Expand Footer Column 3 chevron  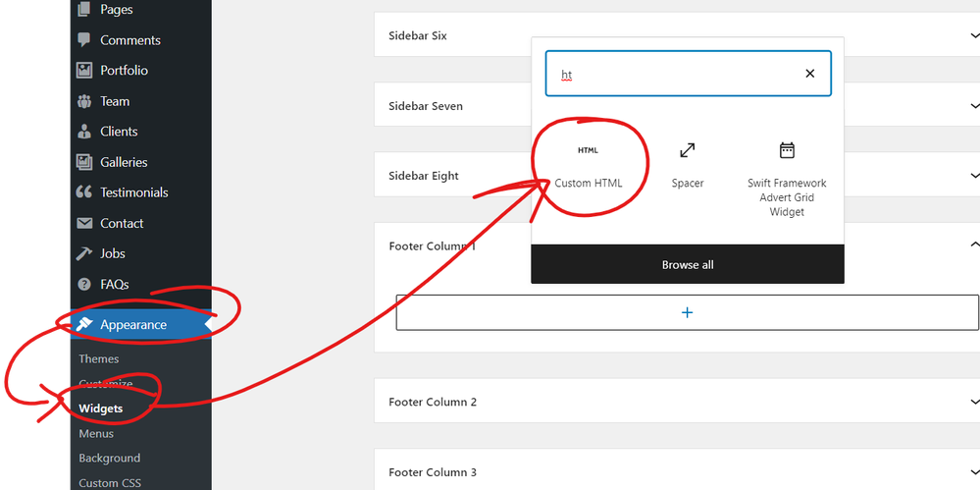click(x=974, y=472)
